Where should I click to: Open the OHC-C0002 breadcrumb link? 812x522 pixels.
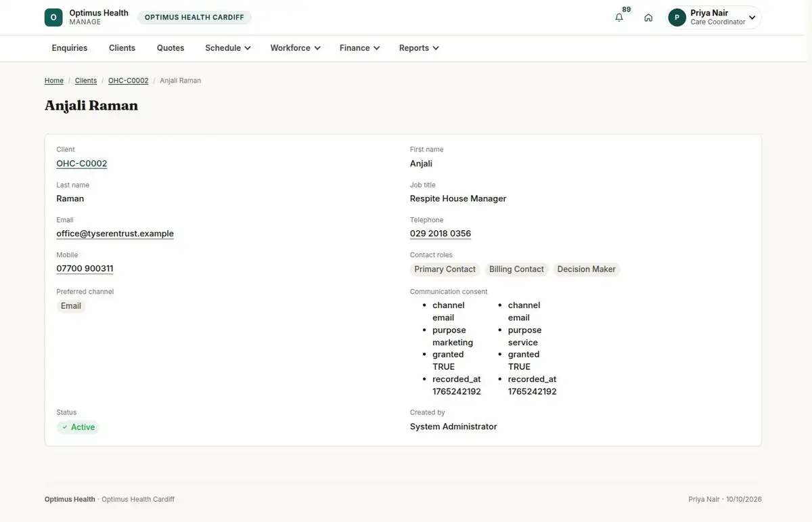point(129,81)
